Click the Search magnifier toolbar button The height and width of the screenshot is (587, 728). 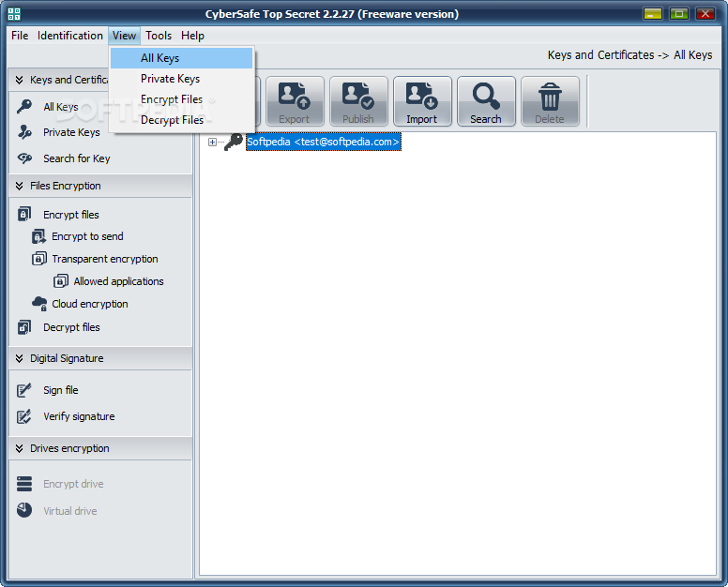tap(486, 101)
